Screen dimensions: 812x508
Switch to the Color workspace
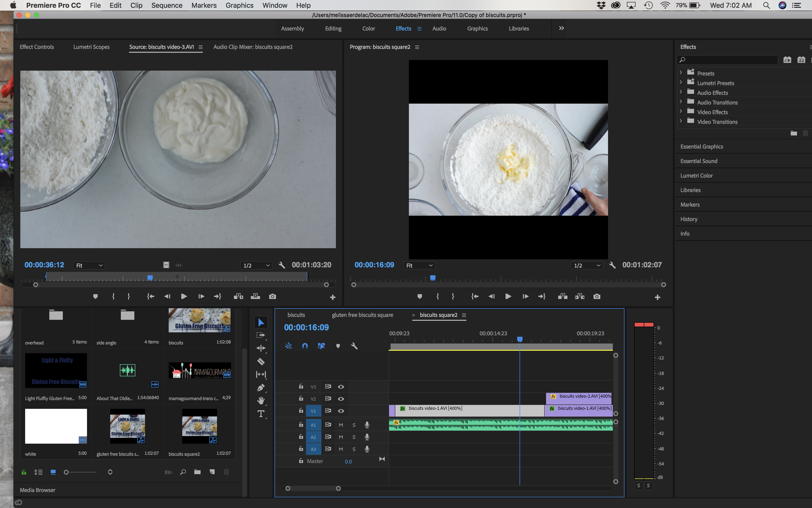[x=368, y=29]
